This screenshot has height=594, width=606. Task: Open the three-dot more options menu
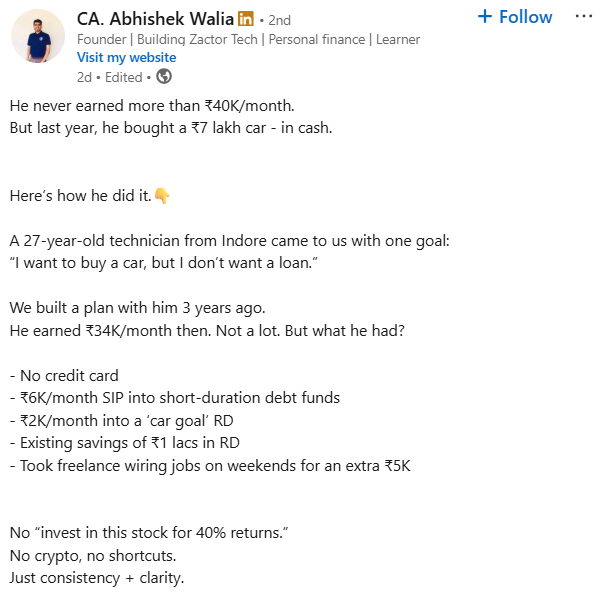(584, 16)
